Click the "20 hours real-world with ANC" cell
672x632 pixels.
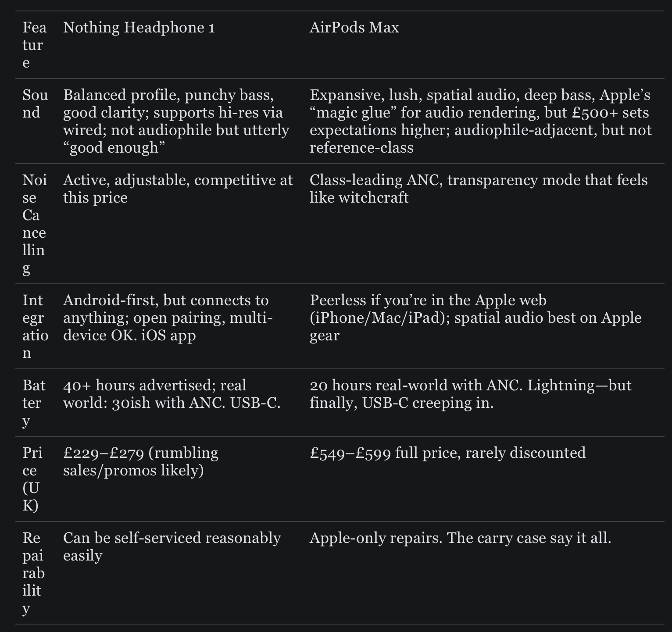470,394
